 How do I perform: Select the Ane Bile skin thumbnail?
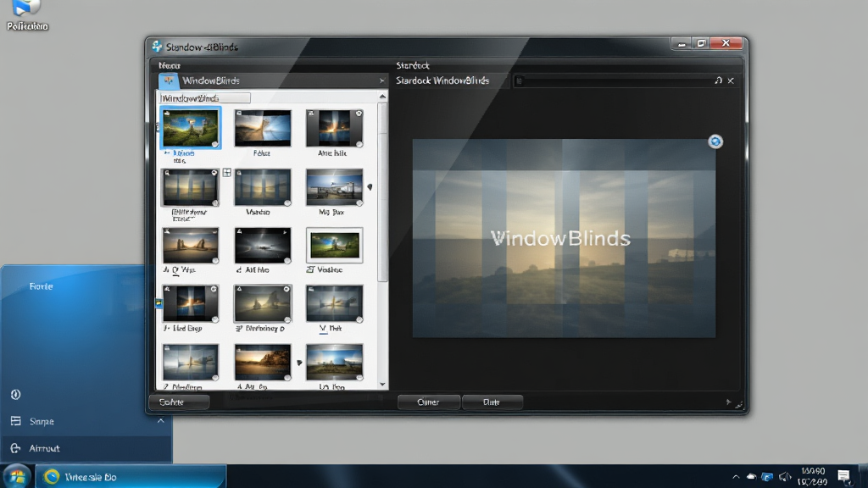(334, 128)
